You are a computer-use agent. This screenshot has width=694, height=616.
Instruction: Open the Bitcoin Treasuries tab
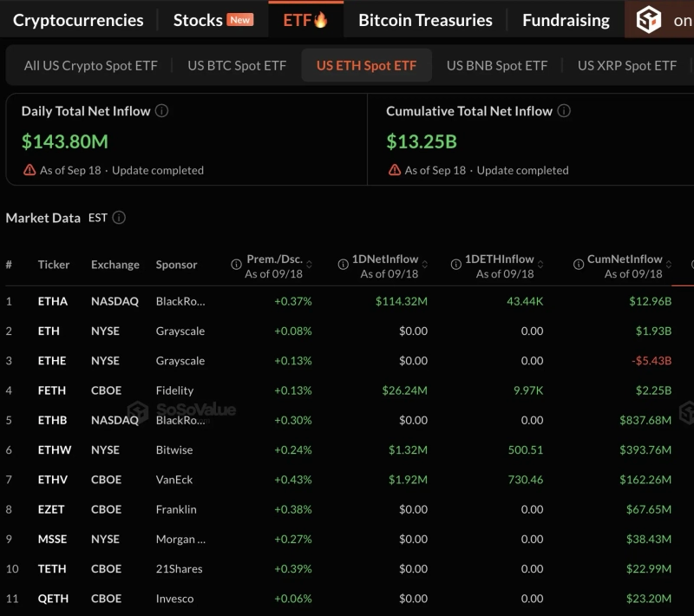pos(425,20)
